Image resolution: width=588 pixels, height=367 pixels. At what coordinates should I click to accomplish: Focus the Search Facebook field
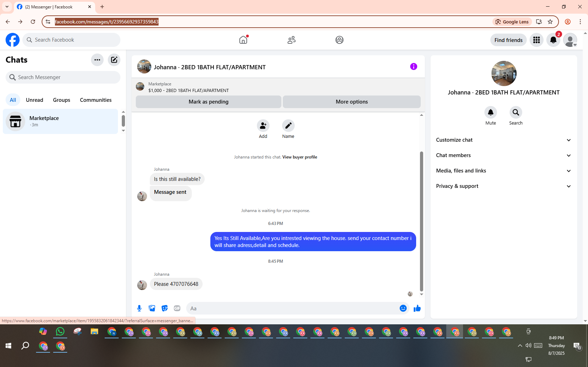coord(71,40)
